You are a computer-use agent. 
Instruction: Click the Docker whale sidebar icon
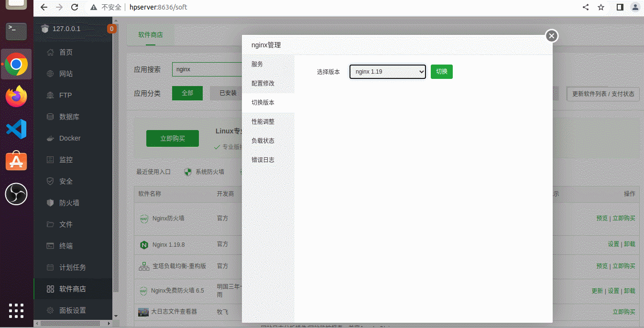point(50,138)
